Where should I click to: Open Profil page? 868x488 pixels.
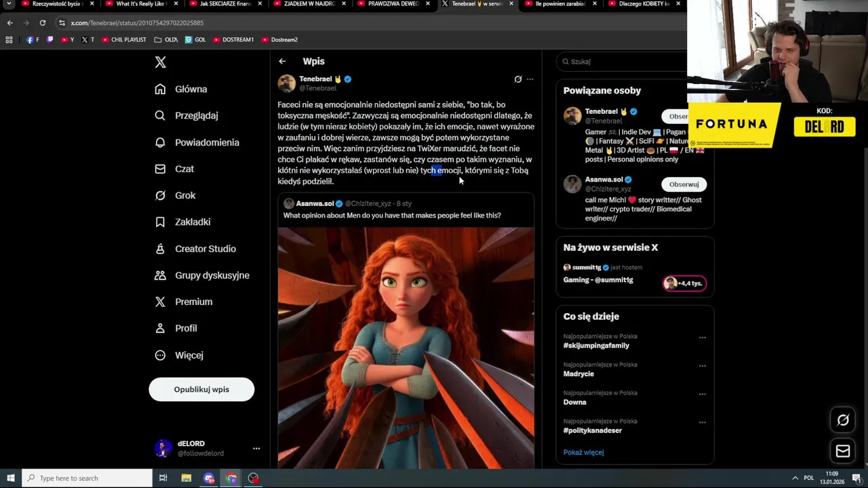(176, 328)
